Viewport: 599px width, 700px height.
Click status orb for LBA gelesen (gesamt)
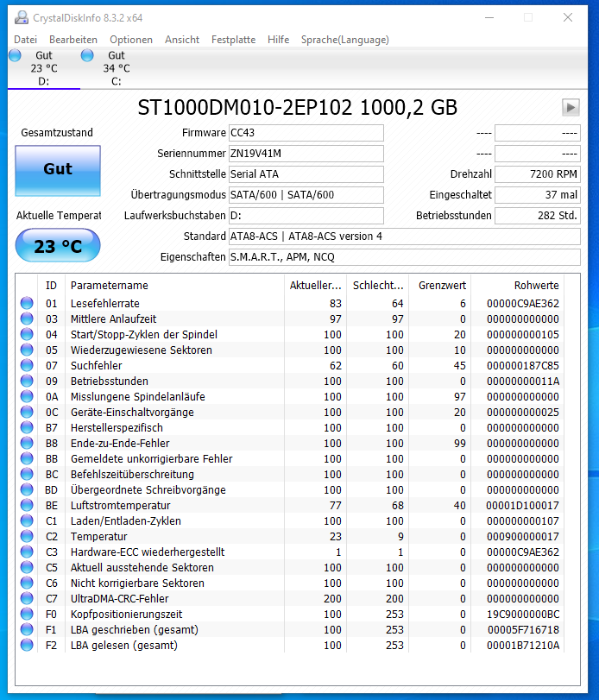[27, 645]
